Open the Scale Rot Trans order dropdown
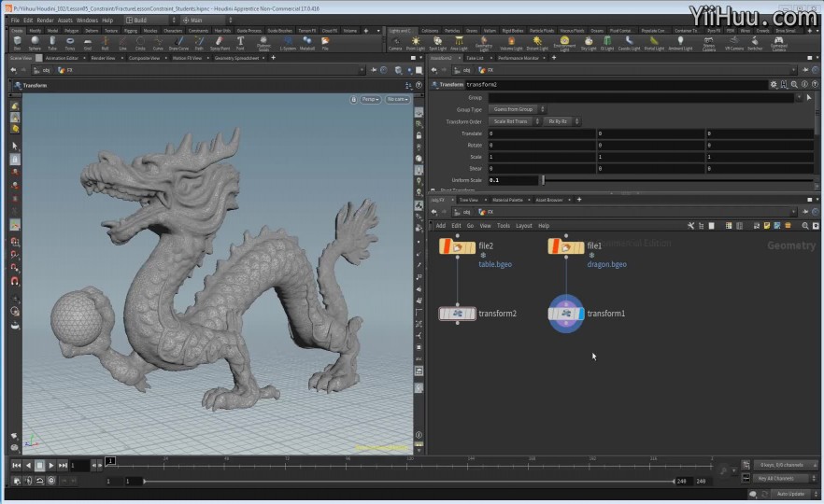 (515, 121)
